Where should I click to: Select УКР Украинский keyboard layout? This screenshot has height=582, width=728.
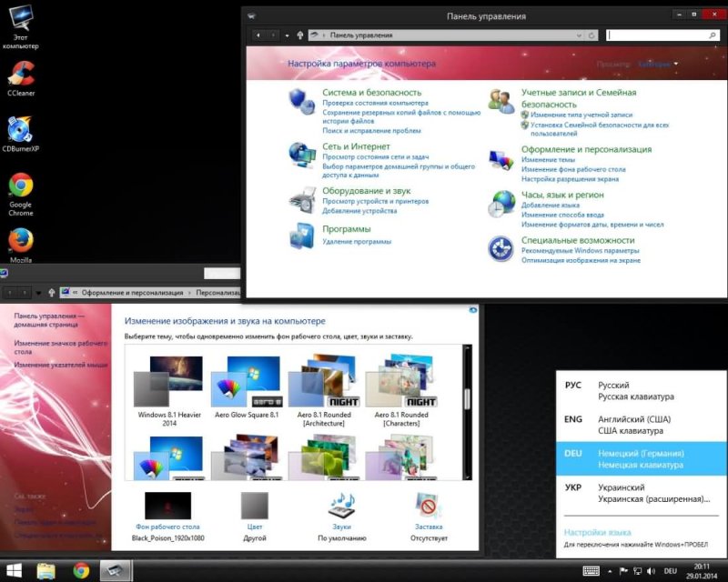point(642,493)
